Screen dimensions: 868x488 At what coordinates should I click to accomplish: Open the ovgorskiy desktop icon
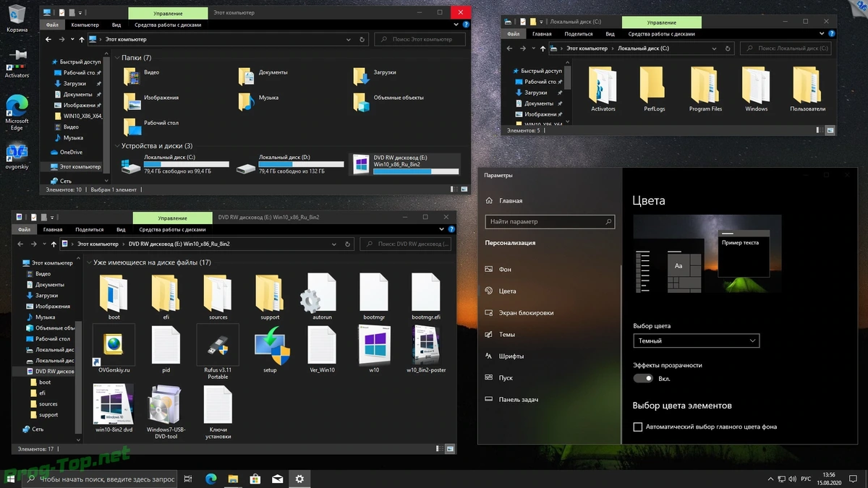tap(17, 157)
